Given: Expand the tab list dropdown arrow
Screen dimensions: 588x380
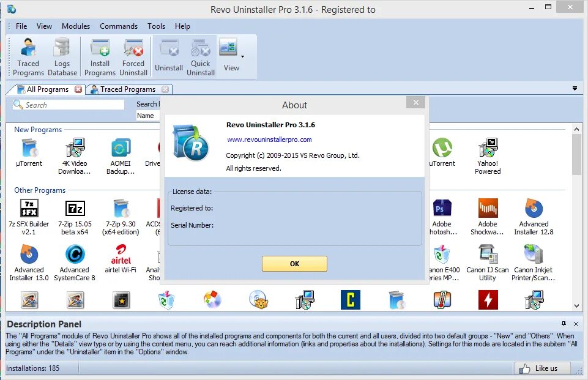Looking at the screenshot, I should point(575,89).
